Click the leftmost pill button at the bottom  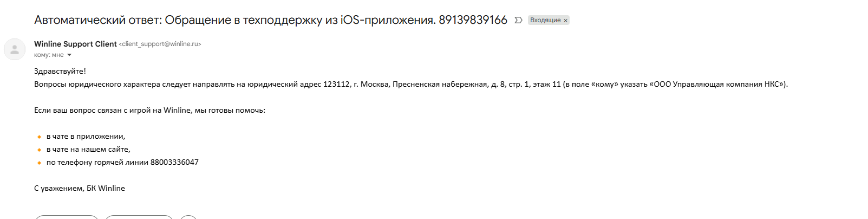pos(67,217)
